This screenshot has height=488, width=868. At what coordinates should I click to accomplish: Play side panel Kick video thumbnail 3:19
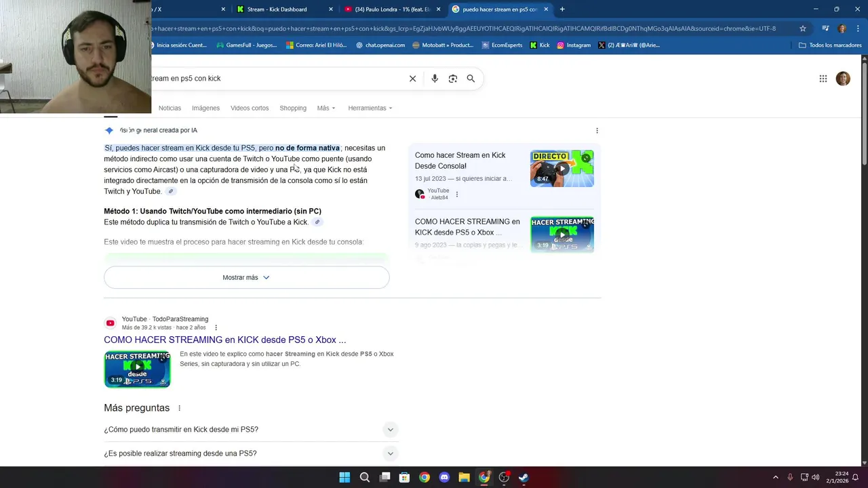coord(561,235)
